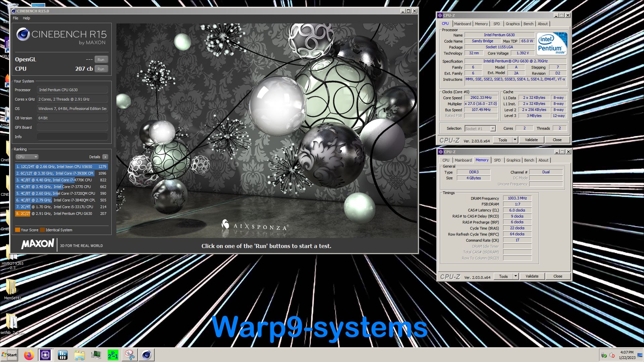Select the Core i7-4770K ranking entry
644x362 pixels.
(x=61, y=180)
